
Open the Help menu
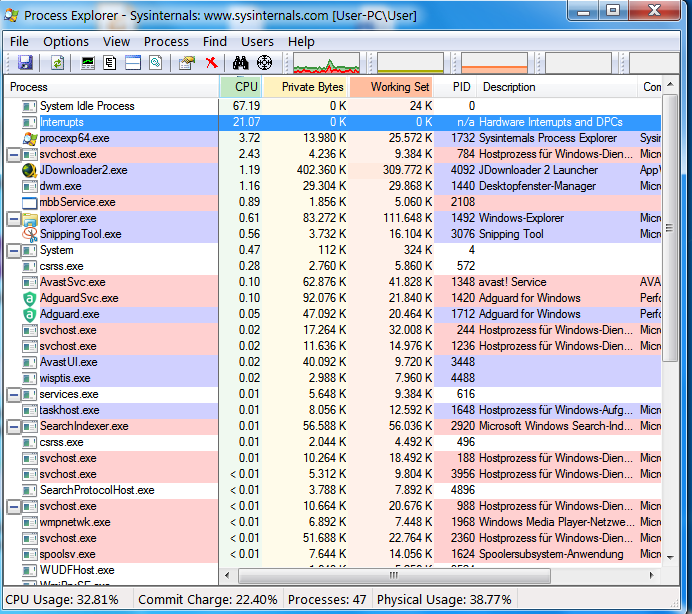tap(301, 41)
